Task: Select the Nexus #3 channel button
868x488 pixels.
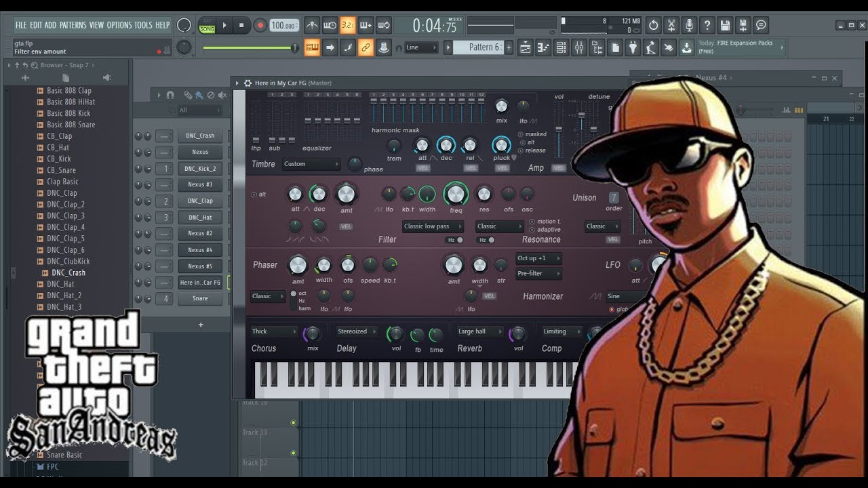Action: tap(200, 184)
